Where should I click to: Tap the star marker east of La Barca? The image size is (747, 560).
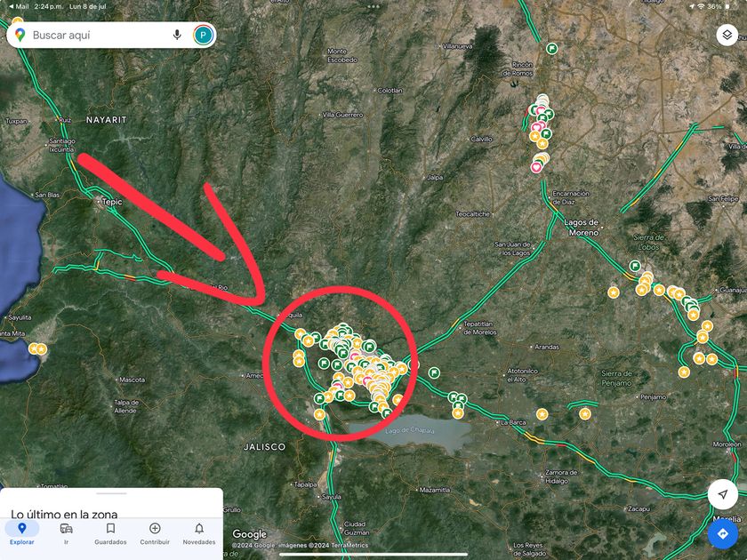[x=542, y=414]
